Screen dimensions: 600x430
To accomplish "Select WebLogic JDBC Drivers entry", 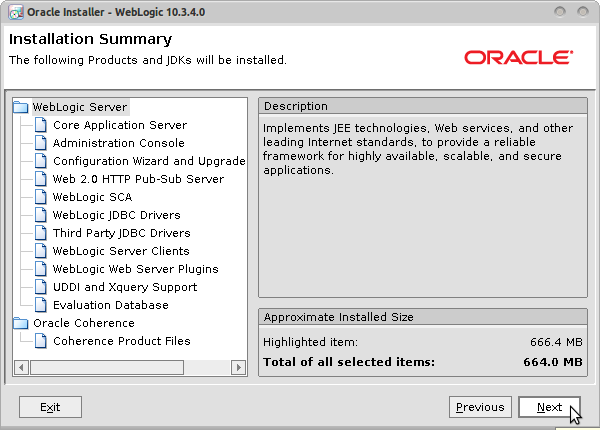I will (116, 215).
